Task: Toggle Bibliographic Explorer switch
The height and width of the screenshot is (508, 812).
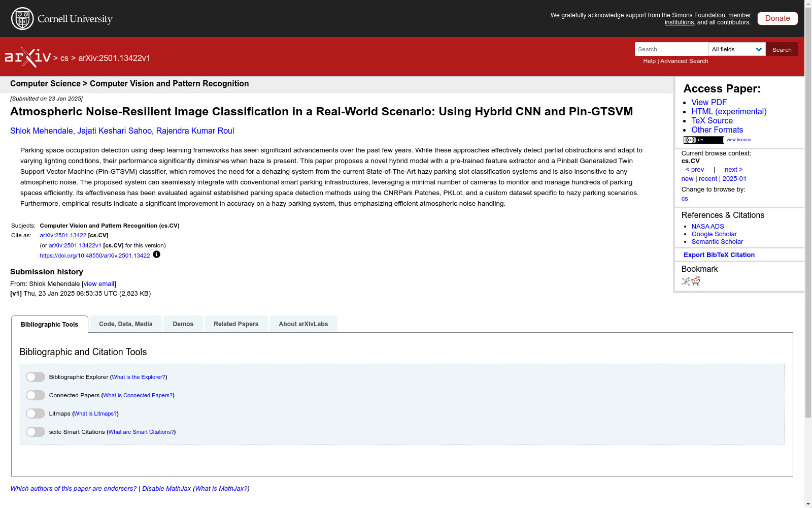Action: [x=36, y=377]
